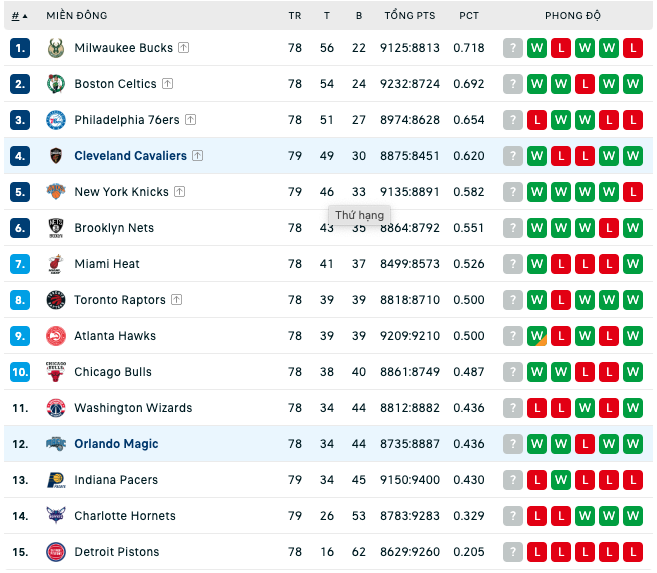Click the T wins column header
This screenshot has height=573, width=657.
click(x=327, y=16)
